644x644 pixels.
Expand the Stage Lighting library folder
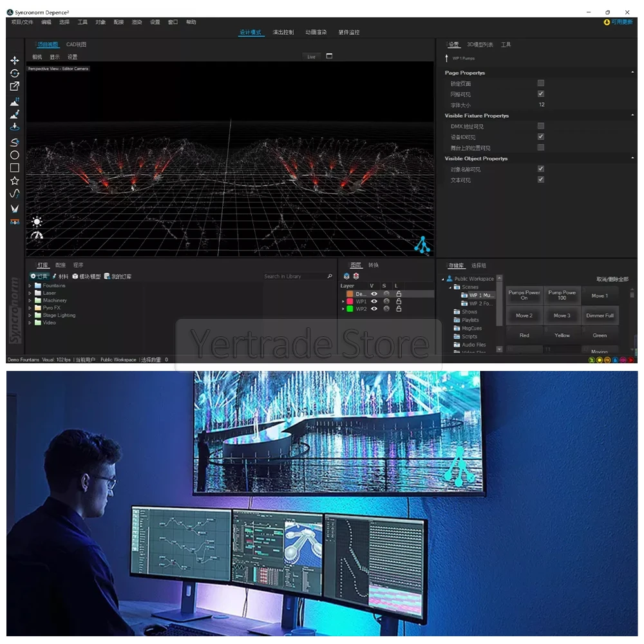point(30,315)
